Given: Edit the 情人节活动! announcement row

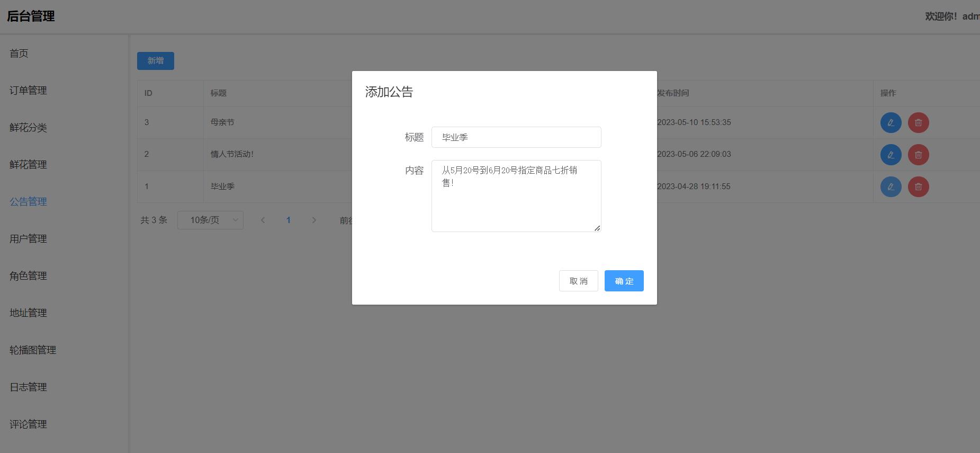Looking at the screenshot, I should [891, 155].
